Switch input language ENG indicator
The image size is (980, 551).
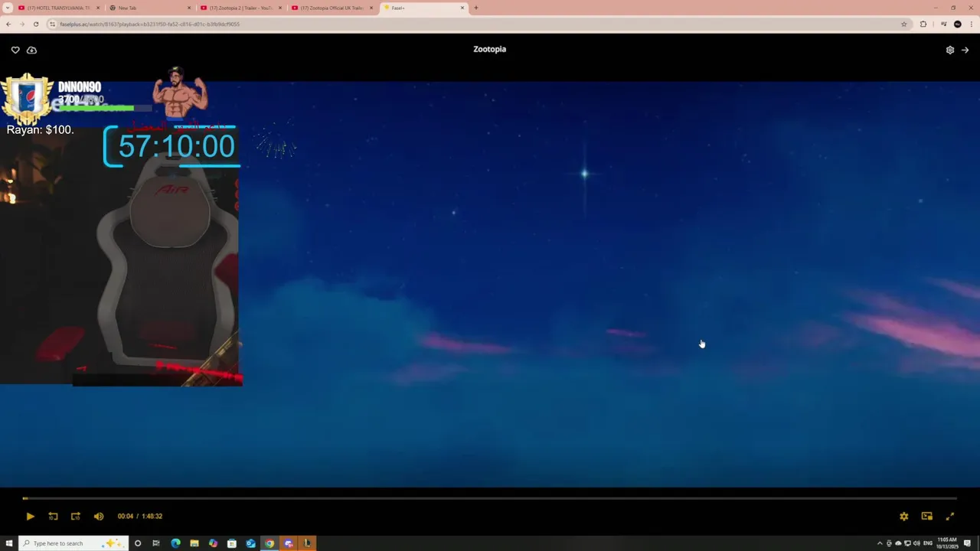point(929,543)
